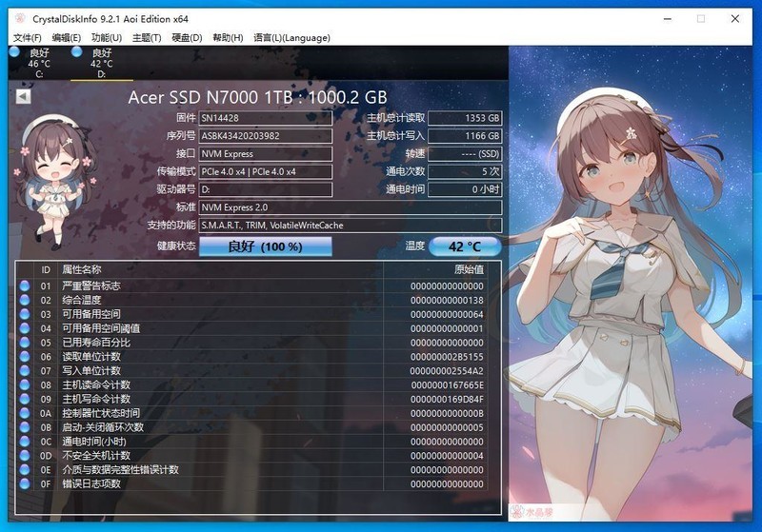Screen dimensions: 762x532
Task: Click status icon for 06 读取单位计数
Action: [x=25, y=356]
